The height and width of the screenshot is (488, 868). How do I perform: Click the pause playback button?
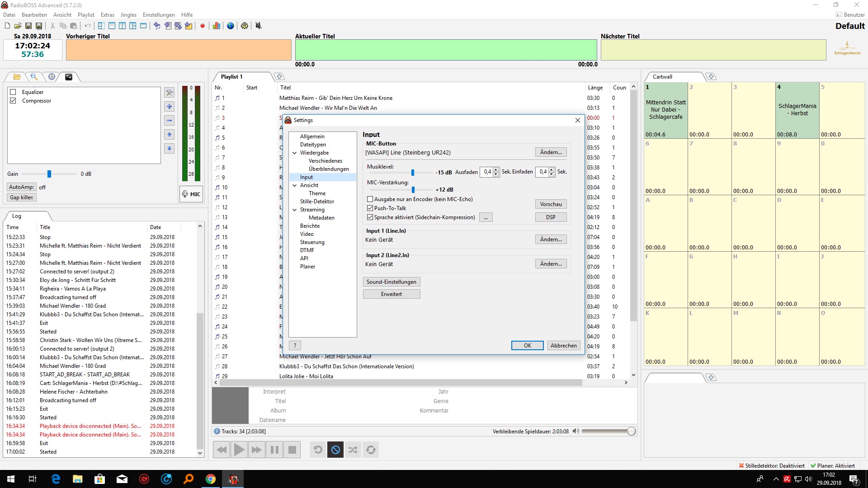click(274, 450)
